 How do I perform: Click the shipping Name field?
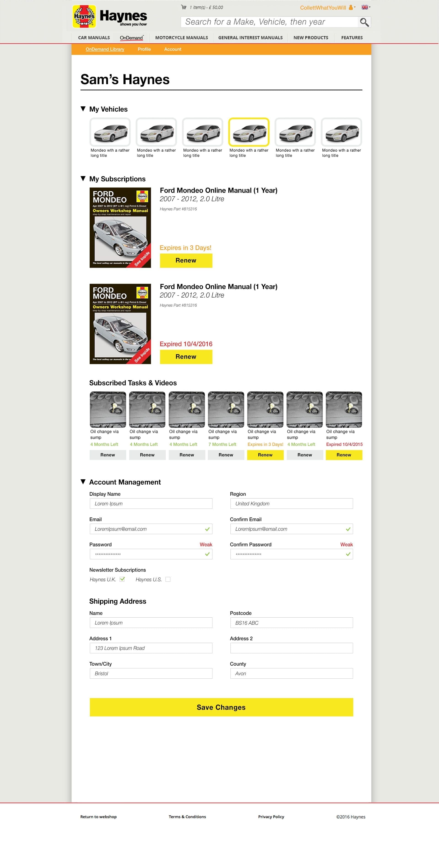pos(151,623)
